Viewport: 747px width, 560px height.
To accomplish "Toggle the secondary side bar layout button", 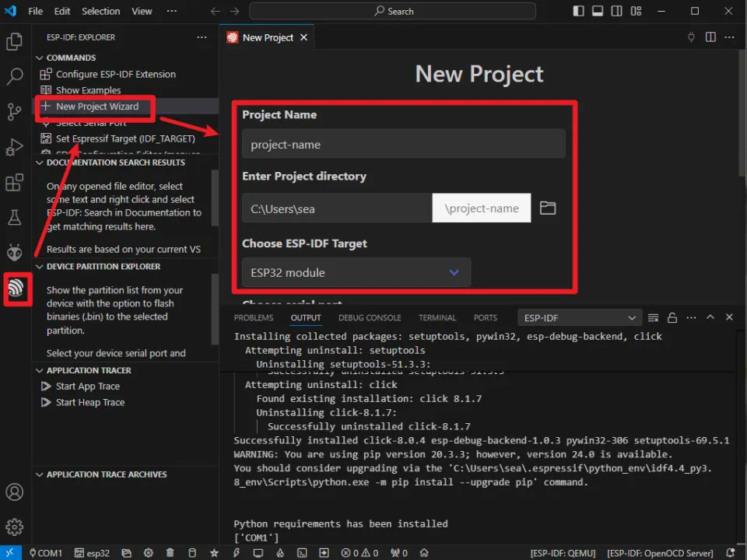I will (616, 11).
